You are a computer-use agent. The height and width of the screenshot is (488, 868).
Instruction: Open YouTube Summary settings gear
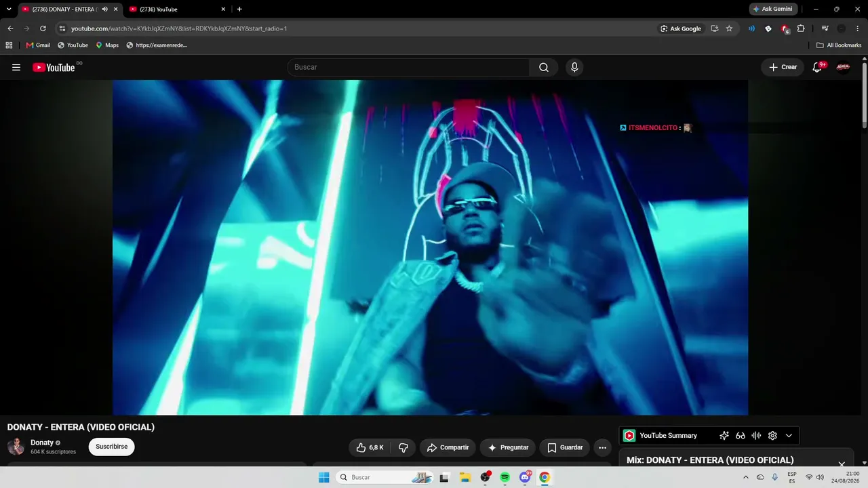[772, 436]
